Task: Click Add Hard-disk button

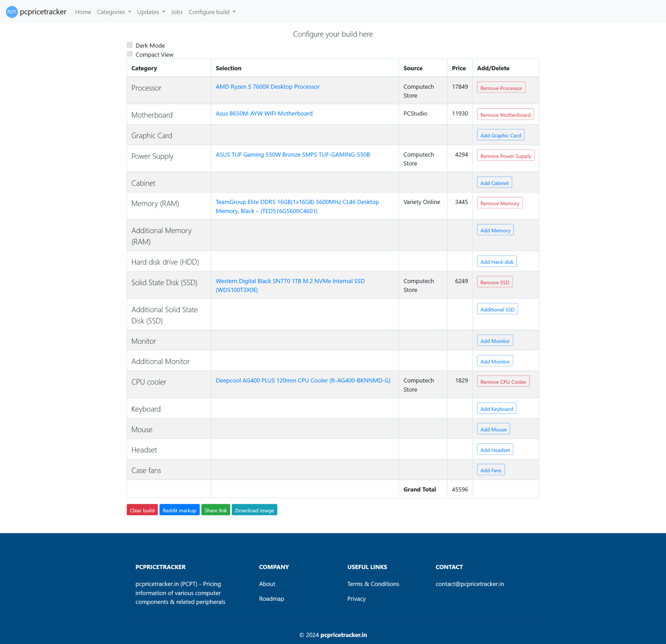Action: (x=497, y=261)
